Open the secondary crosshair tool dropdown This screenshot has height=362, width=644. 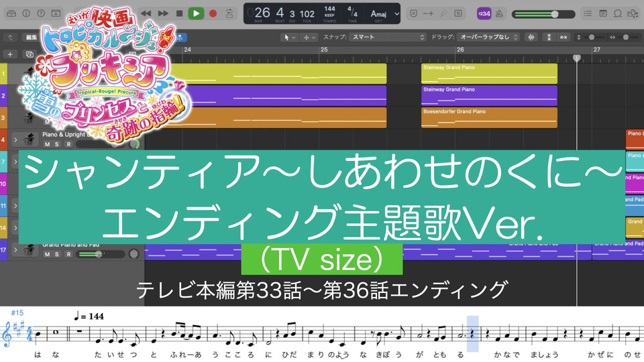[309, 38]
